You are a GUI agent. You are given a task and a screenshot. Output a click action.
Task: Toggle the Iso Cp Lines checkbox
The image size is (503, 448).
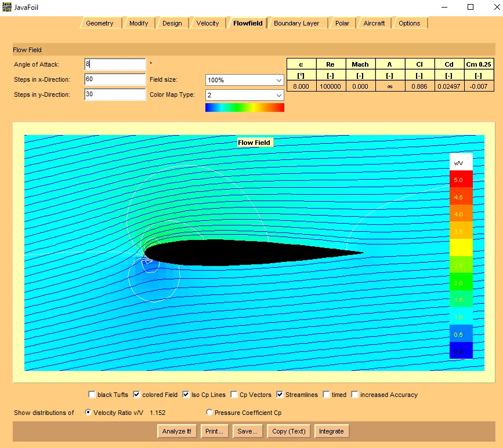(186, 395)
